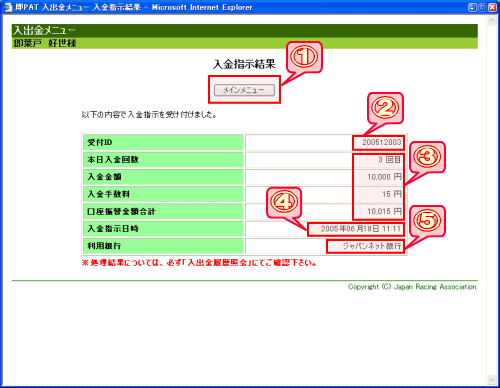Select the 受付ID value 200512003

(x=381, y=142)
